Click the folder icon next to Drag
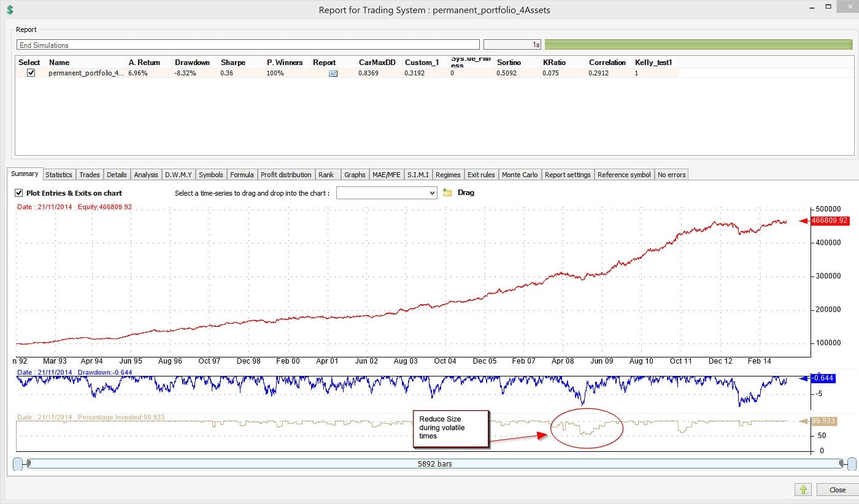 [x=447, y=193]
